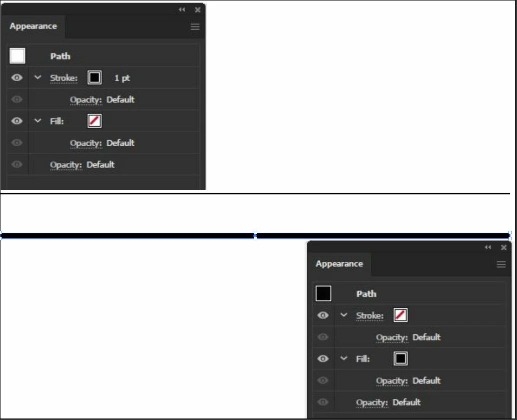Select the top Appearance tab
This screenshot has height=420, width=517.
34,27
